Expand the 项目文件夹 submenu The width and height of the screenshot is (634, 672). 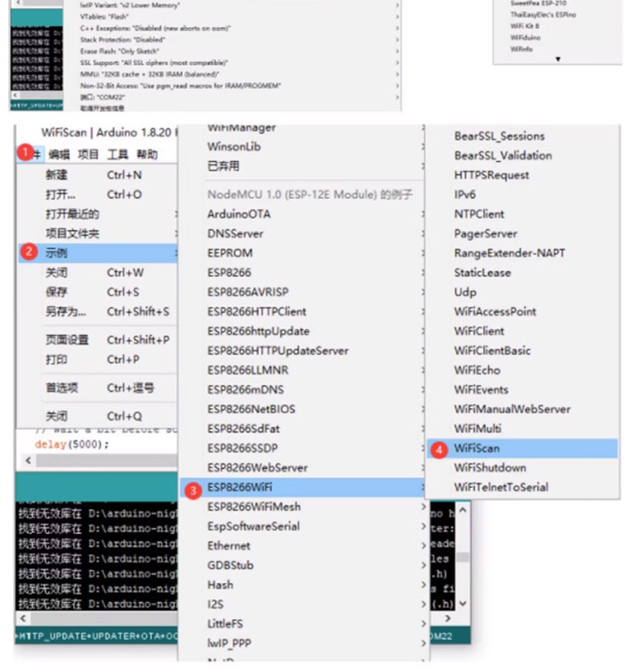98,234
